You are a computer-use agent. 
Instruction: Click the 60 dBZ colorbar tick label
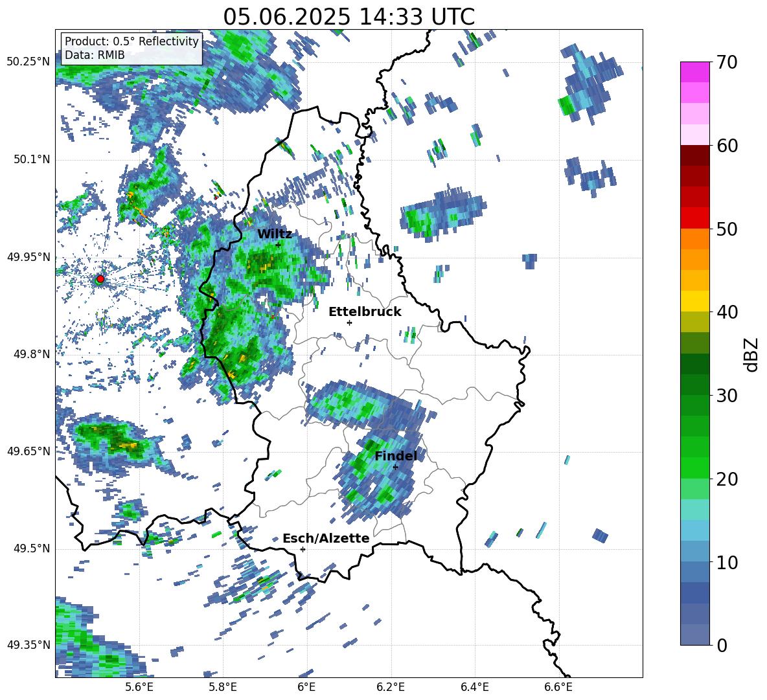click(726, 146)
